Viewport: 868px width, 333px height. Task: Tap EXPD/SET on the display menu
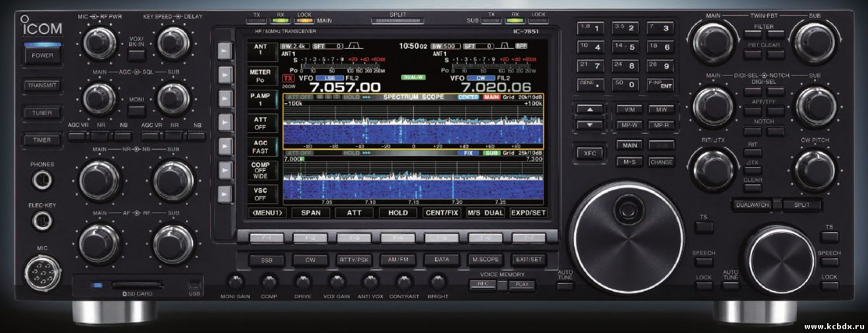click(x=529, y=213)
